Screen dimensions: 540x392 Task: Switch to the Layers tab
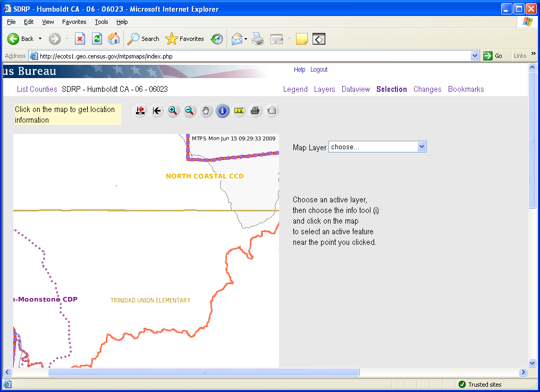point(324,89)
